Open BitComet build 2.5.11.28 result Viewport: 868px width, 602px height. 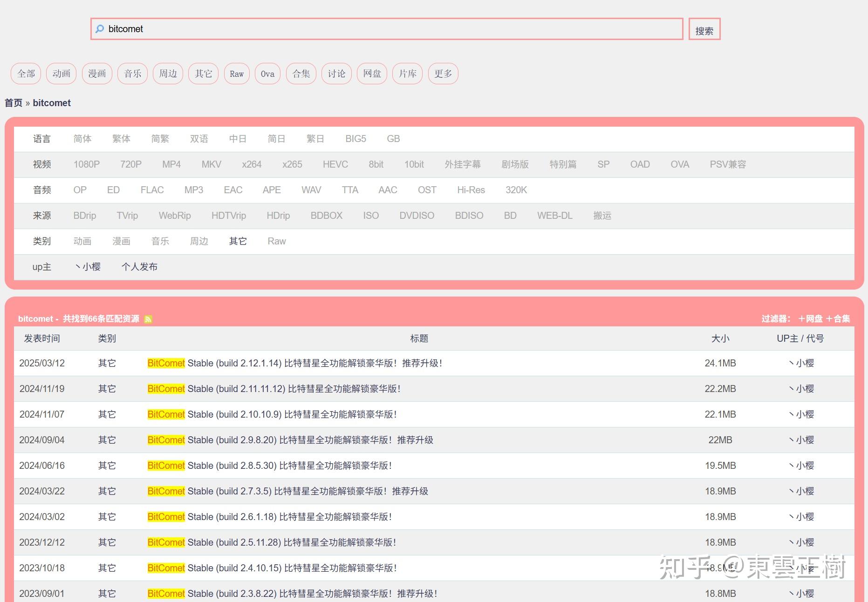tap(272, 542)
